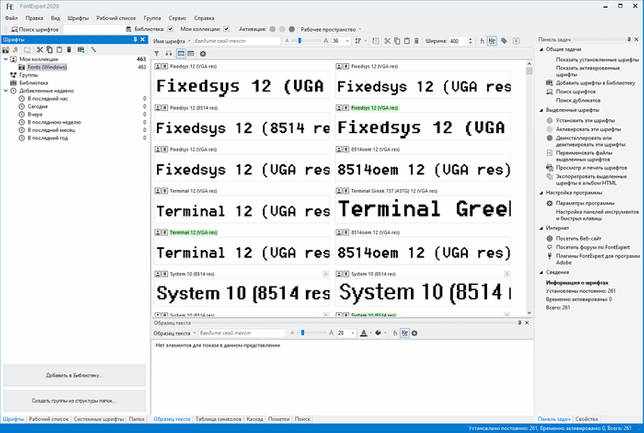The width and height of the screenshot is (644, 433).
Task: Collapse the Добавленные недавно tree node
Action: point(6,91)
